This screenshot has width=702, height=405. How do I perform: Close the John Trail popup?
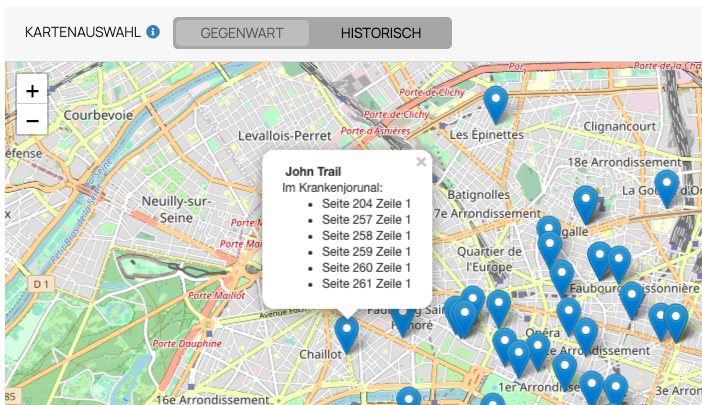tap(421, 162)
